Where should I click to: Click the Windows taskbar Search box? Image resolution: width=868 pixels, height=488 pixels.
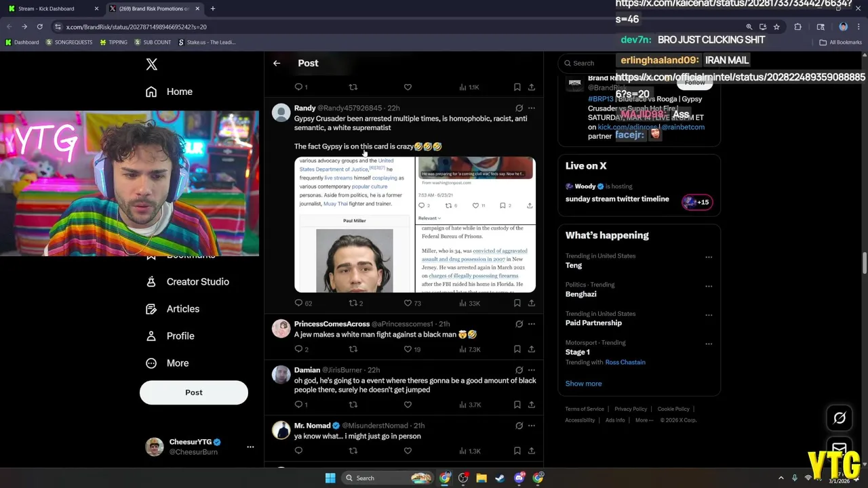pos(388,478)
